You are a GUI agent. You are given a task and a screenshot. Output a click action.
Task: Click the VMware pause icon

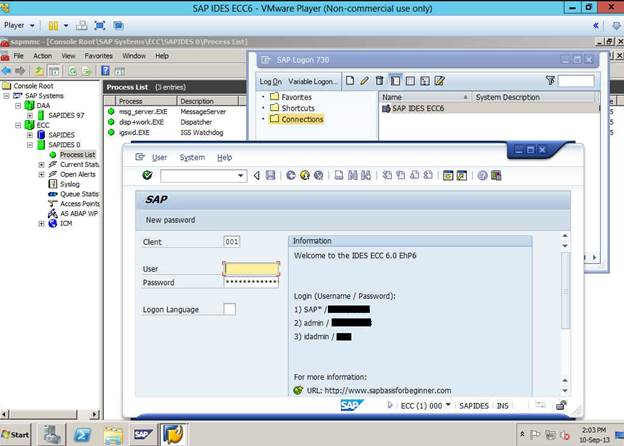point(53,26)
